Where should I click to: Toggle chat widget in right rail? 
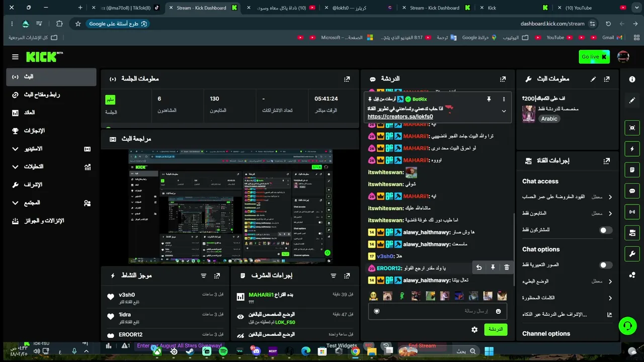632,191
